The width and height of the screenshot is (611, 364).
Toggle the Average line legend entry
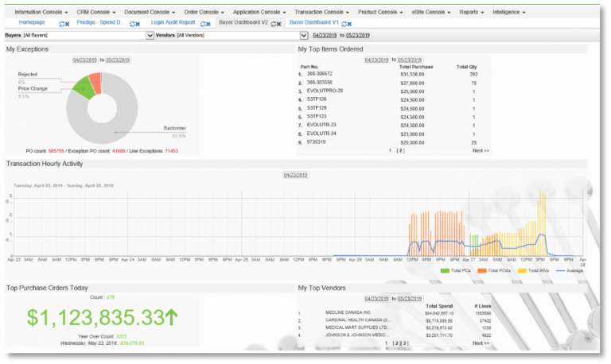click(x=570, y=270)
